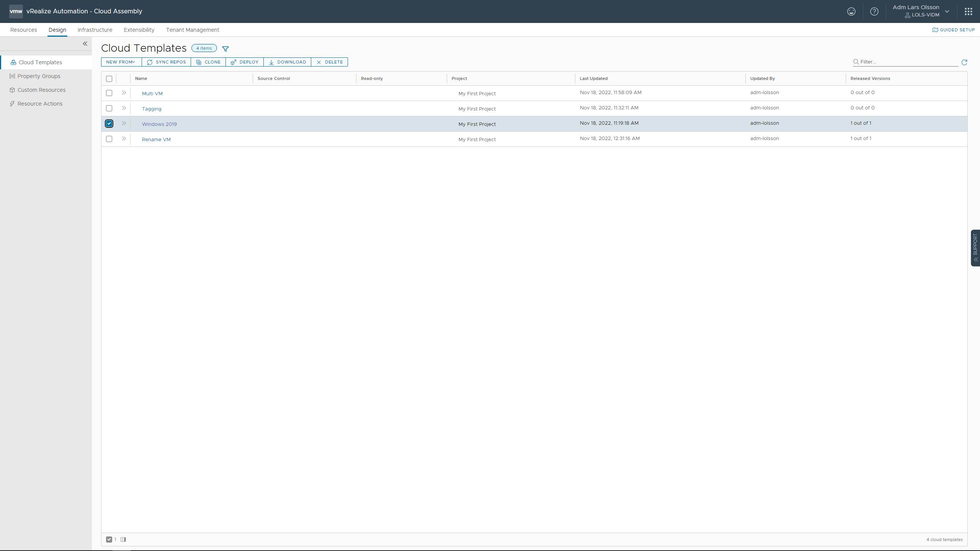Sort by the Last Updated column header
This screenshot has height=551, width=980.
tap(594, 78)
